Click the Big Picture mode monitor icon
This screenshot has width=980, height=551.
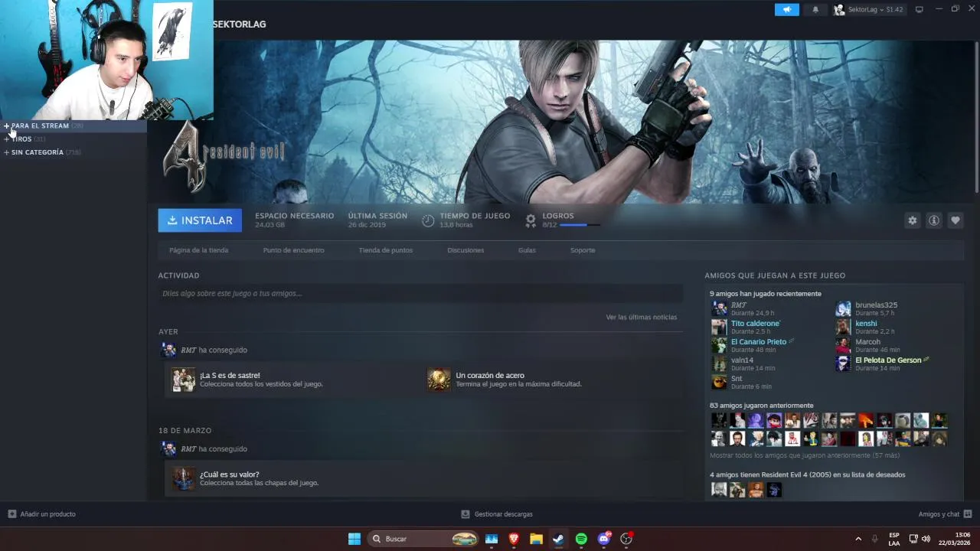coord(920,9)
